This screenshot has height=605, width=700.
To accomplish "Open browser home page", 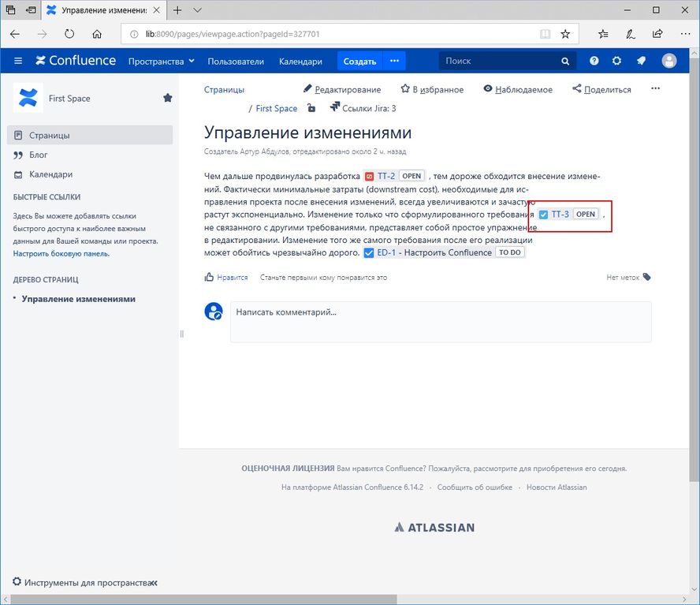I will point(96,34).
